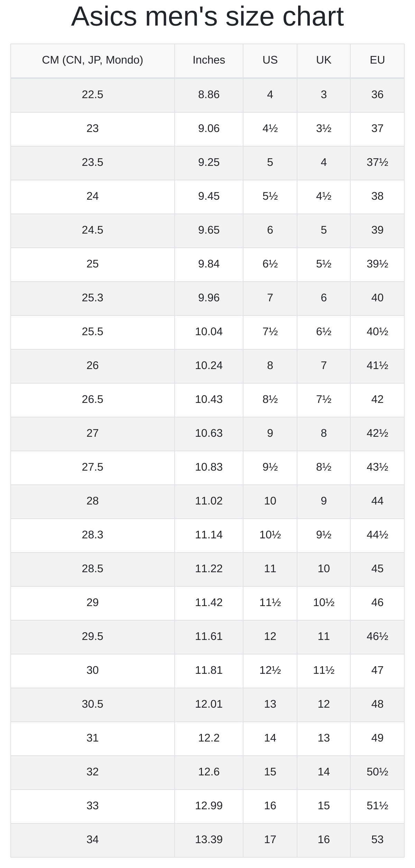Select the EU 53 cell
415x868 pixels.
click(x=377, y=840)
